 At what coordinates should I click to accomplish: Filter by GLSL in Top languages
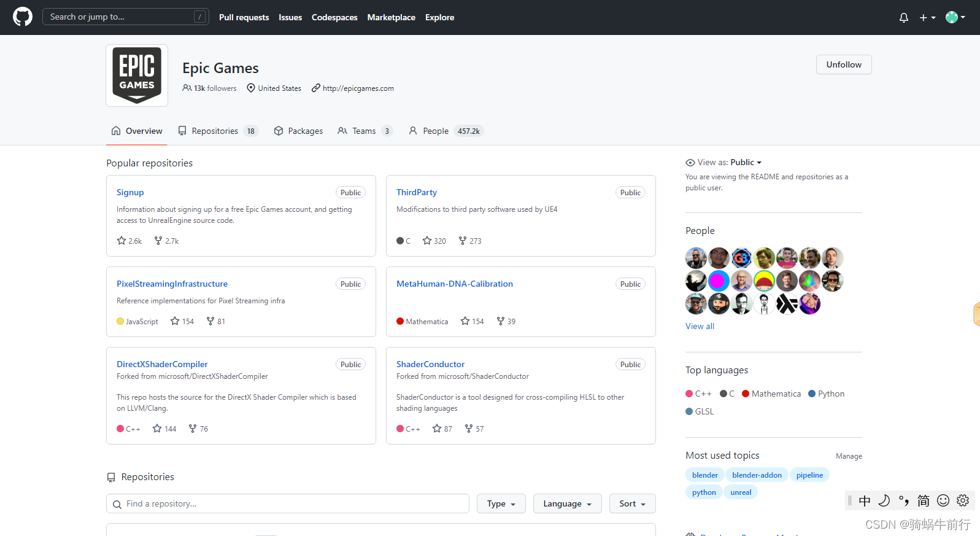point(700,411)
